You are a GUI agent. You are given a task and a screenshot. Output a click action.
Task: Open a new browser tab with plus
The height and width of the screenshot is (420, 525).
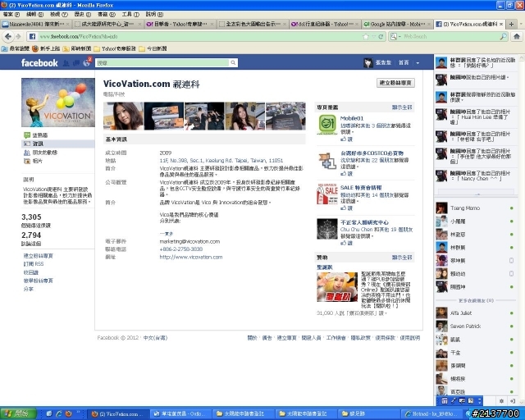511,24
